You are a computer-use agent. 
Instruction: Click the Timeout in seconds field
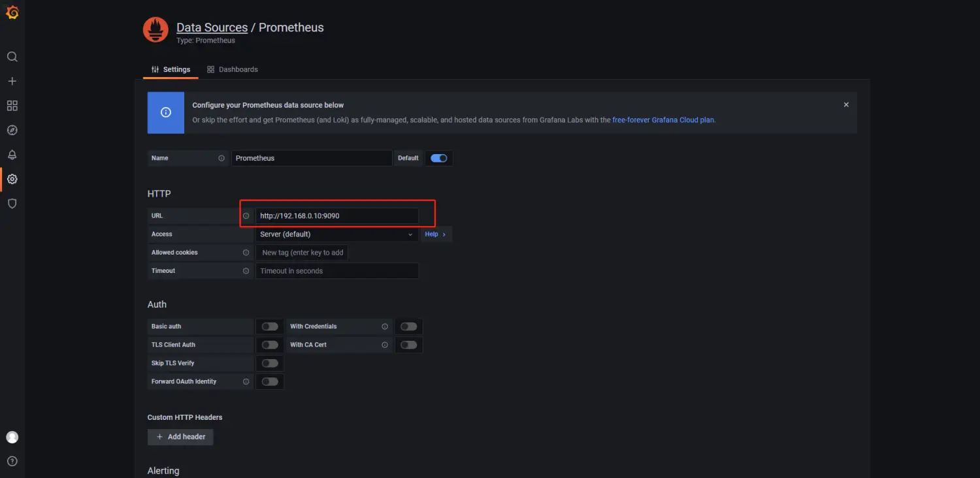point(336,271)
